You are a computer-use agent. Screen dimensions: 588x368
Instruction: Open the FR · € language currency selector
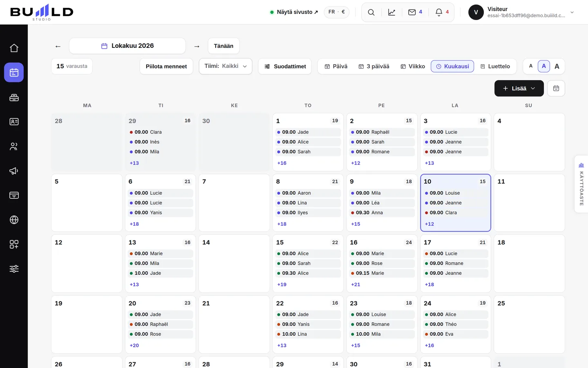point(337,12)
